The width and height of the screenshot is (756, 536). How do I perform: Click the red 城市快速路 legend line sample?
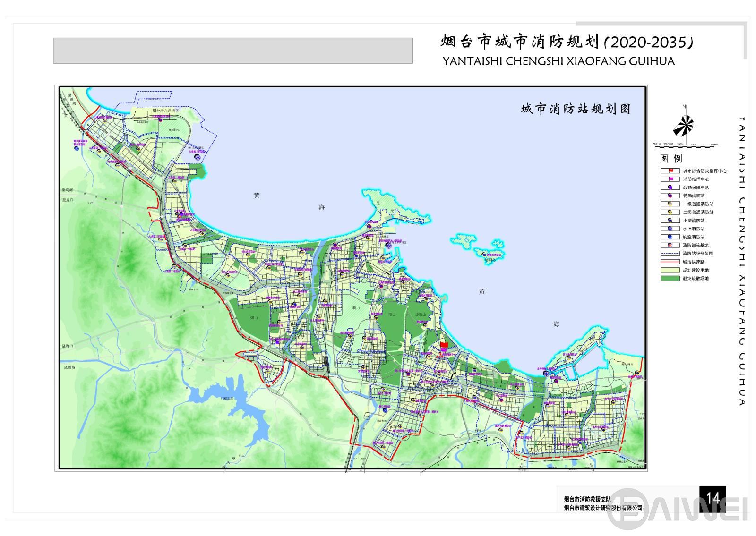click(670, 262)
